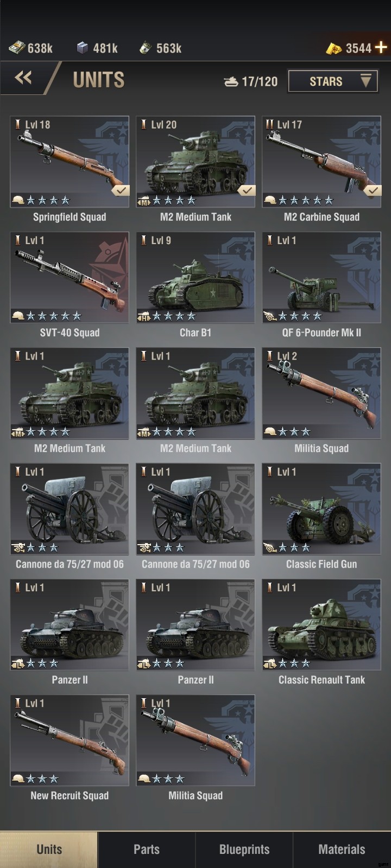Tap the tank unit count icon
The height and width of the screenshot is (868, 391).
pos(231,81)
